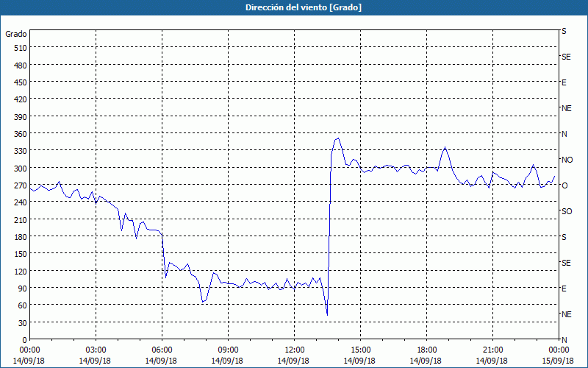Click the "S" compass label beside the 180 gridline
Viewport: 588px width, 368px height.
point(564,237)
